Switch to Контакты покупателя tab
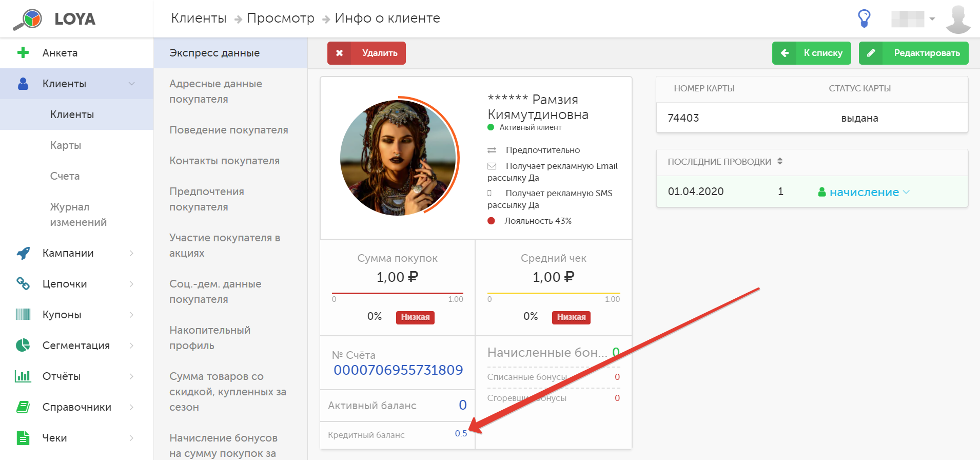 point(231,161)
